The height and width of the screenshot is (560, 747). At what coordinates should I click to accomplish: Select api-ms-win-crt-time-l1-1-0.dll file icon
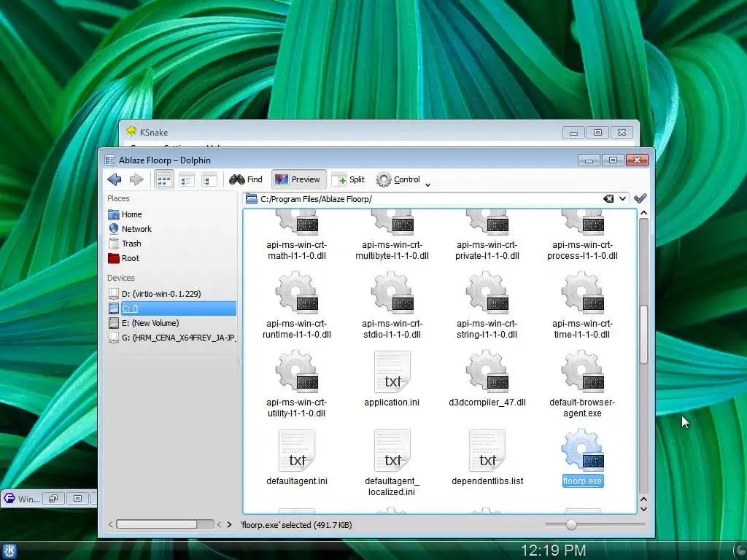582,292
